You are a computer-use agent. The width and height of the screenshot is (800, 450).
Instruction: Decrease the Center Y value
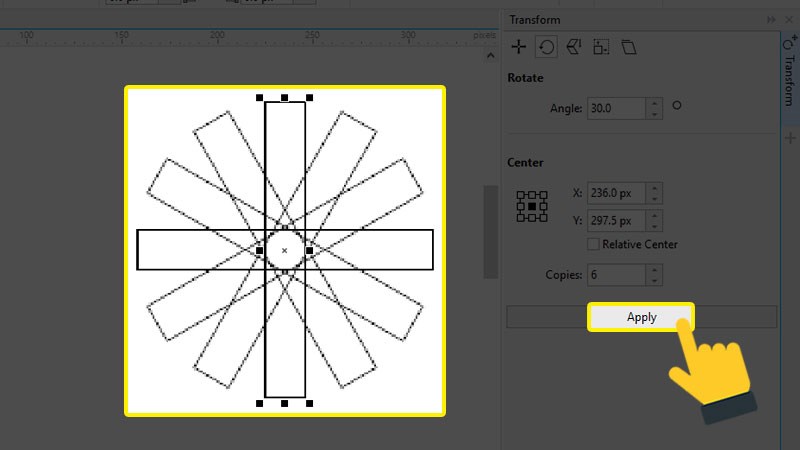[654, 225]
